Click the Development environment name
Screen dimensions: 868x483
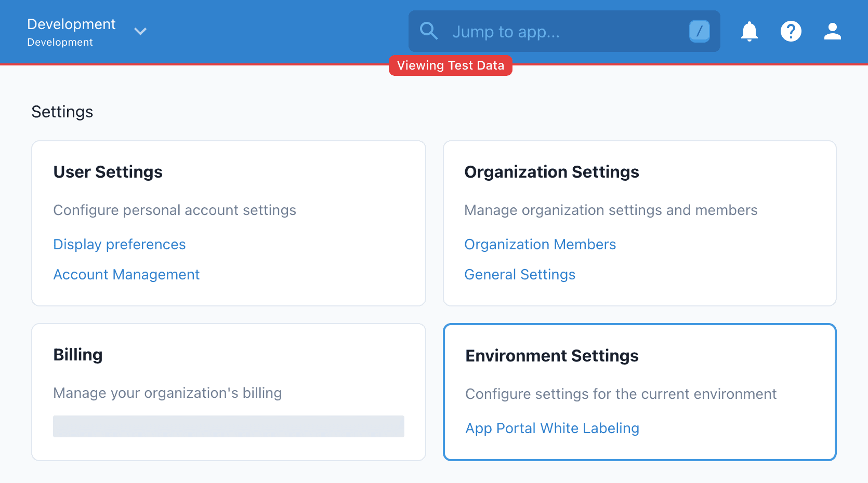pos(71,24)
